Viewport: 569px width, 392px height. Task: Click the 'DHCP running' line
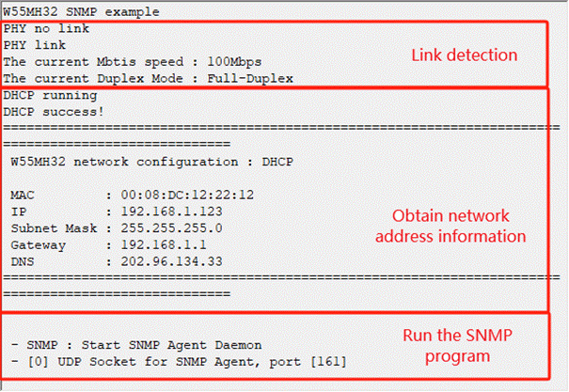(x=50, y=95)
